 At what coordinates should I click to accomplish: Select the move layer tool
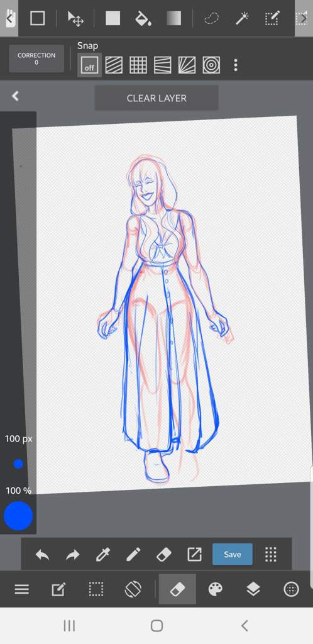pyautogui.click(x=75, y=18)
